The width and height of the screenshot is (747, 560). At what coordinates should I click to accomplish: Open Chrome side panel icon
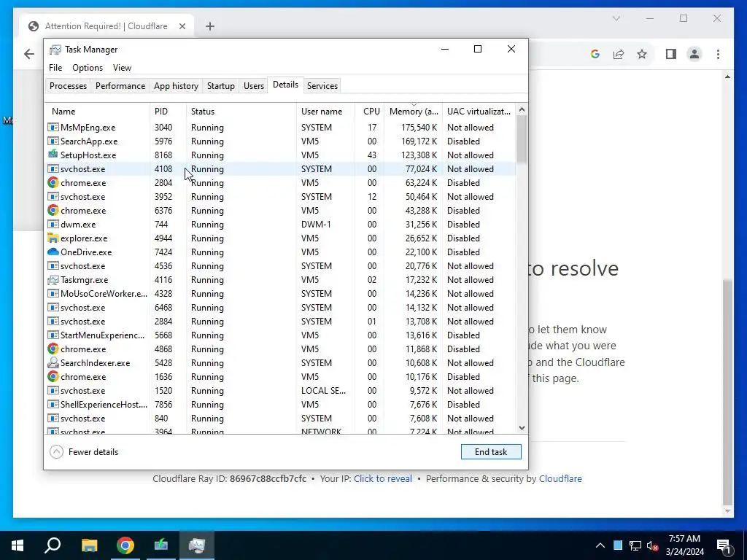[x=671, y=54]
